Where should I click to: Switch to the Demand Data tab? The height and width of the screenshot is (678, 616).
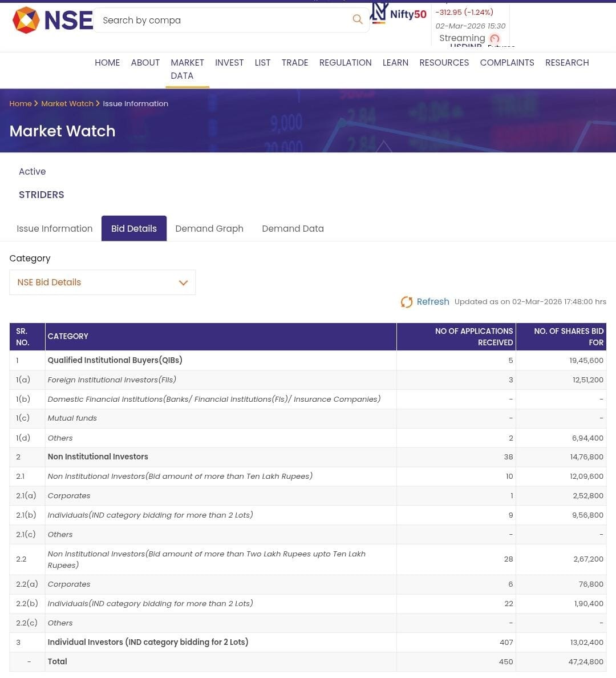pyautogui.click(x=293, y=228)
